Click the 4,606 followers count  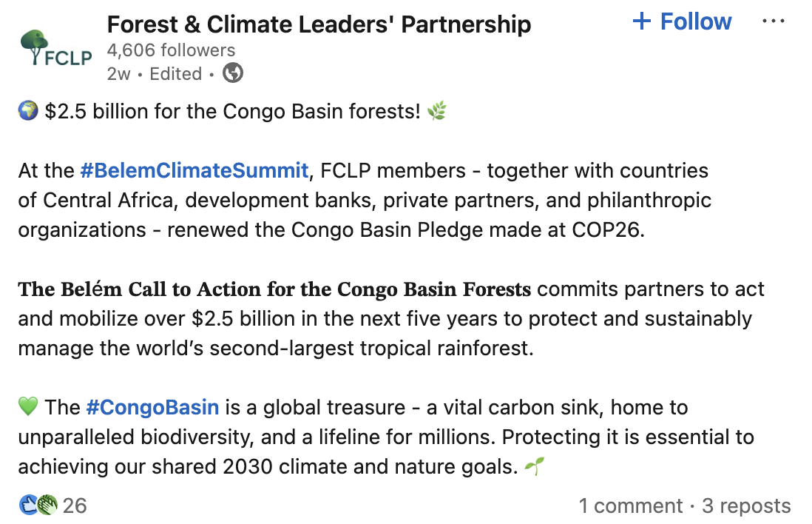click(171, 50)
